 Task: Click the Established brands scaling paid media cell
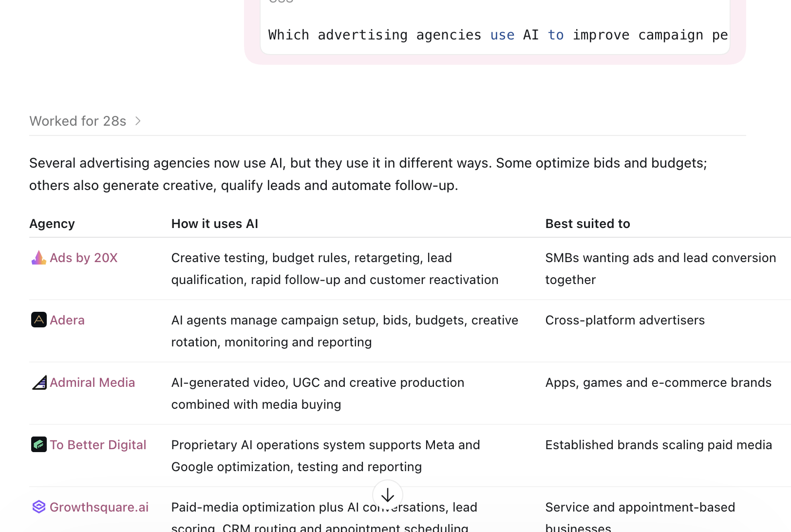(659, 445)
